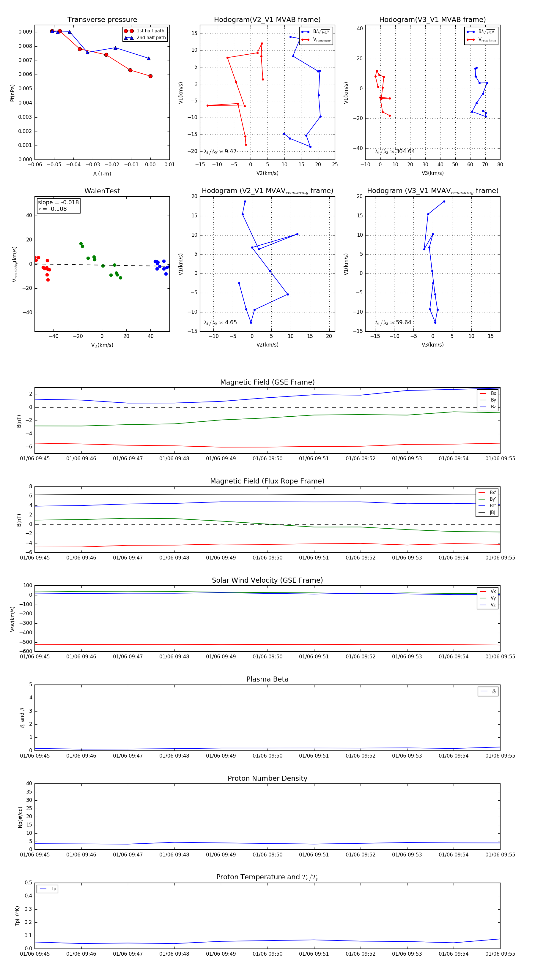Image resolution: width=535 pixels, height=980 pixels.
Task: Click "Magnetic Field (Flux Rope Frame)" title
Action: click(x=267, y=481)
